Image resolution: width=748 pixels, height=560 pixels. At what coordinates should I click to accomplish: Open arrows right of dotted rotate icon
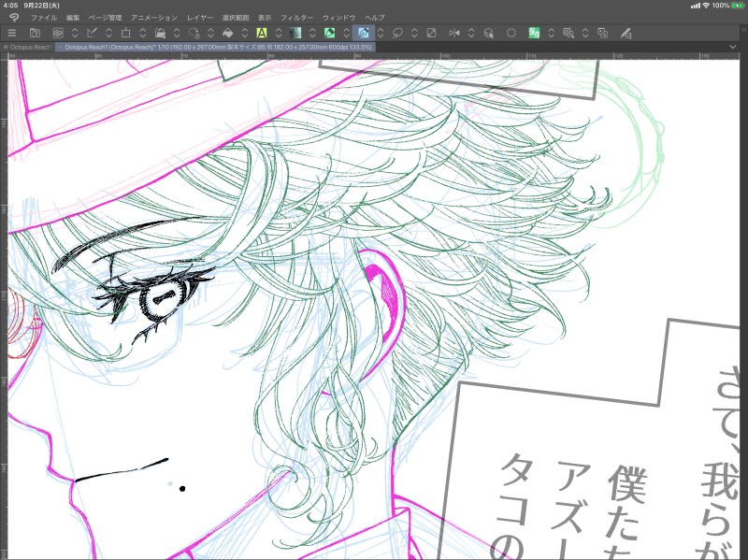click(211, 33)
